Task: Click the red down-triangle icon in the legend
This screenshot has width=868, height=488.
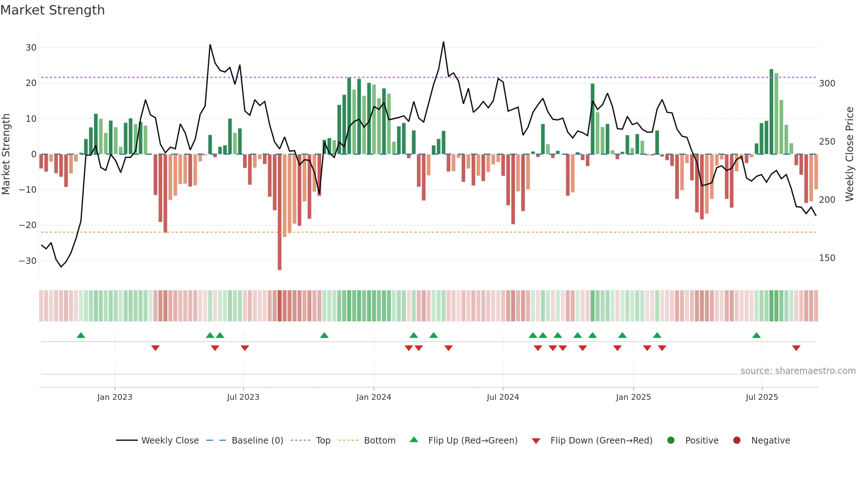Action: pos(536,441)
